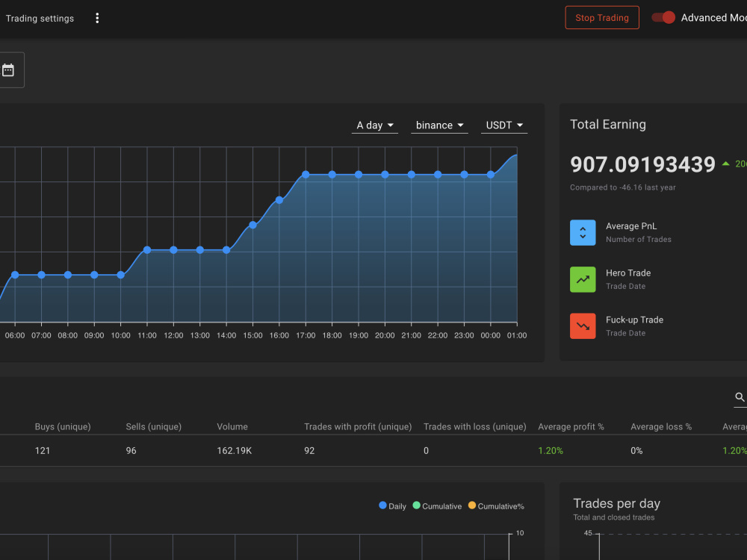This screenshot has width=747, height=560.
Task: Click the Hero Trade label
Action: 628,273
